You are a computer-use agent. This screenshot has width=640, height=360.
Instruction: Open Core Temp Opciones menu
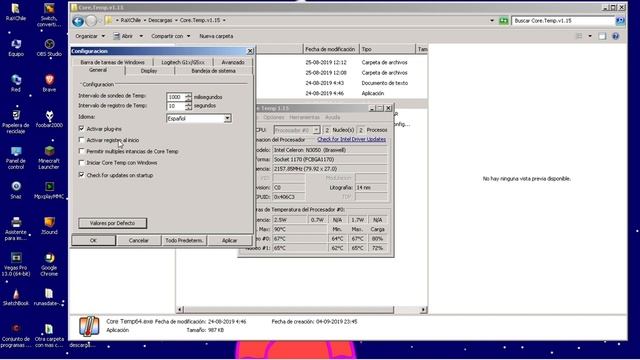point(273,117)
